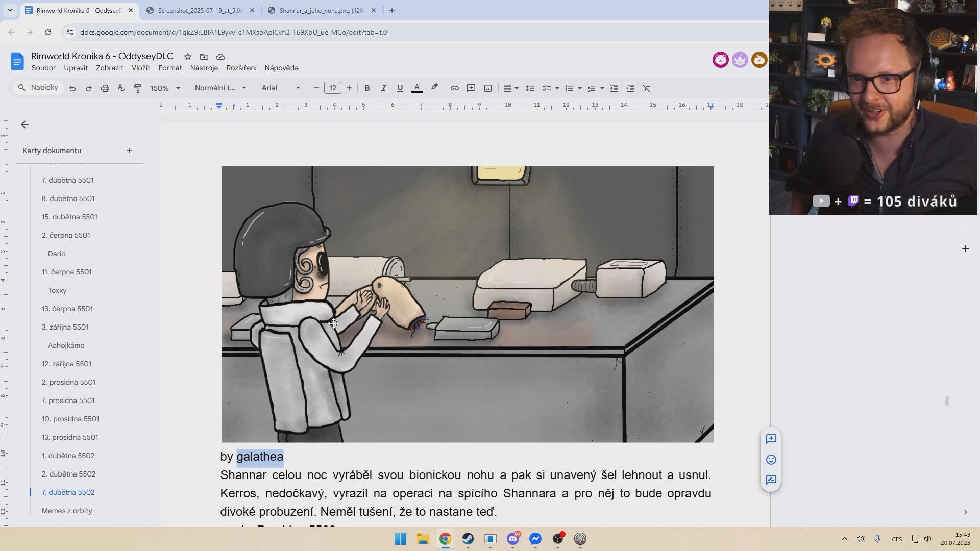Toggle bold formatting
Image resolution: width=980 pixels, height=551 pixels.
(x=367, y=88)
